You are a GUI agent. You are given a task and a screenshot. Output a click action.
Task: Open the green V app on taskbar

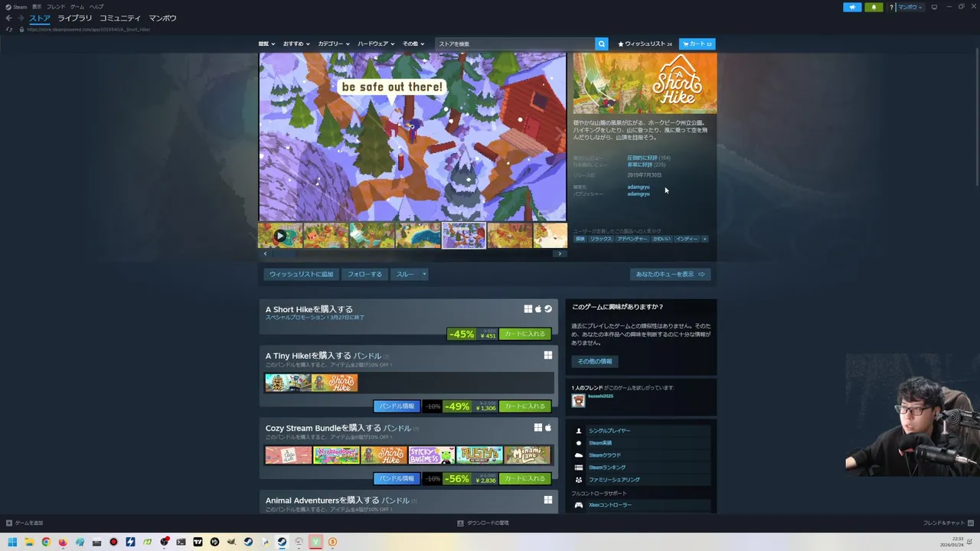315,542
